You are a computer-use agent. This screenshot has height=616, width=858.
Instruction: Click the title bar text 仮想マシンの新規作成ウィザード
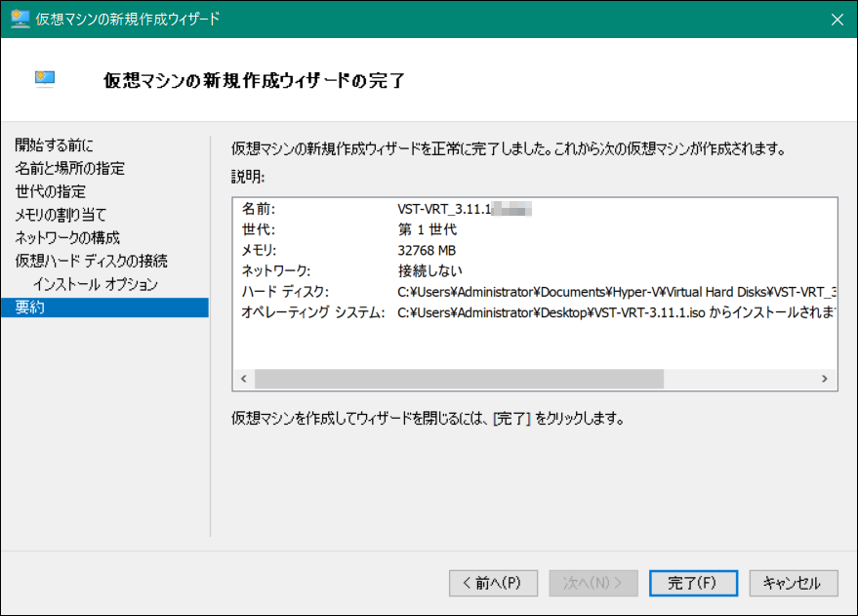pyautogui.click(x=128, y=19)
